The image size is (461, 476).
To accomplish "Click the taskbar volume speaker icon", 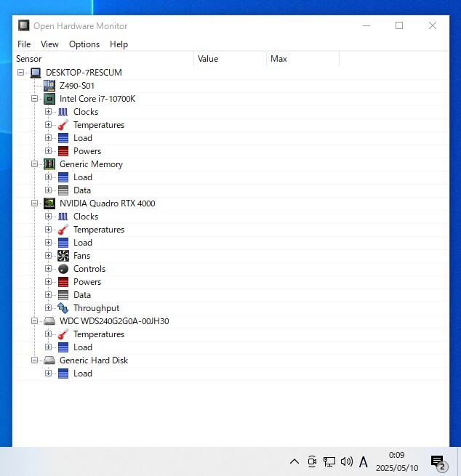I will 347,461.
